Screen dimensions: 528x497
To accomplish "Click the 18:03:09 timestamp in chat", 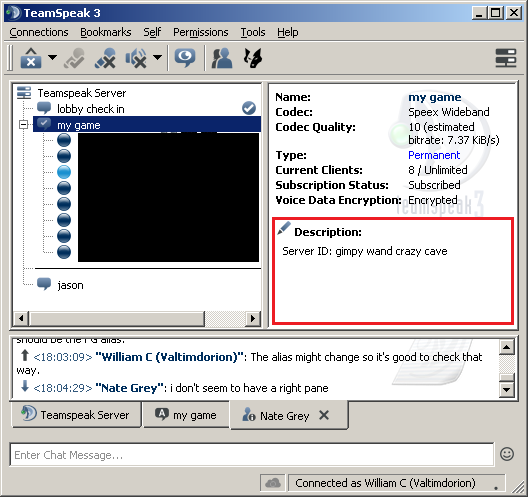I will point(63,357).
